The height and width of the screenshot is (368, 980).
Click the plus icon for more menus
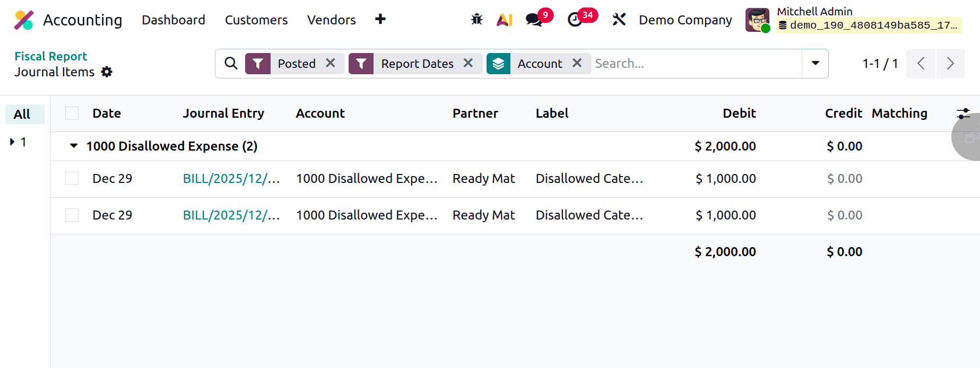[380, 19]
